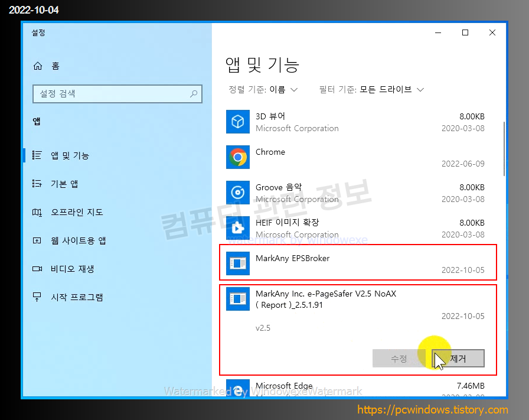This screenshot has height=420, width=529.
Task: Click into the 설정 검색 input field
Action: (117, 93)
